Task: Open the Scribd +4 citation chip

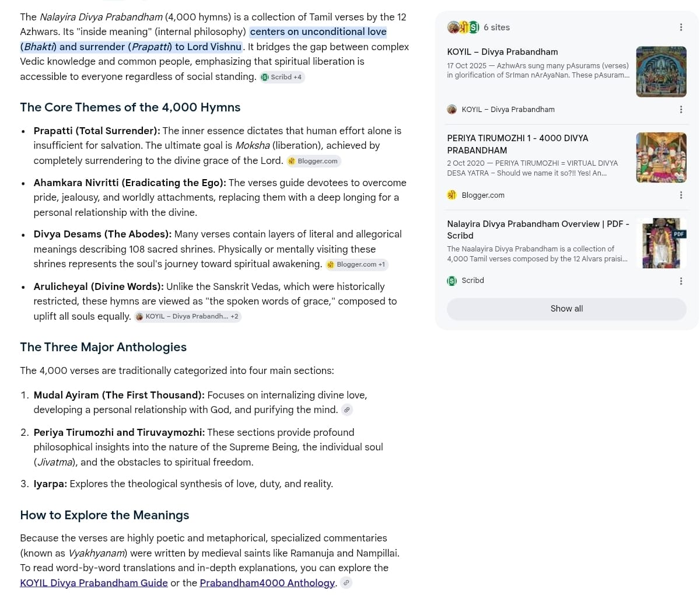Action: tap(282, 77)
